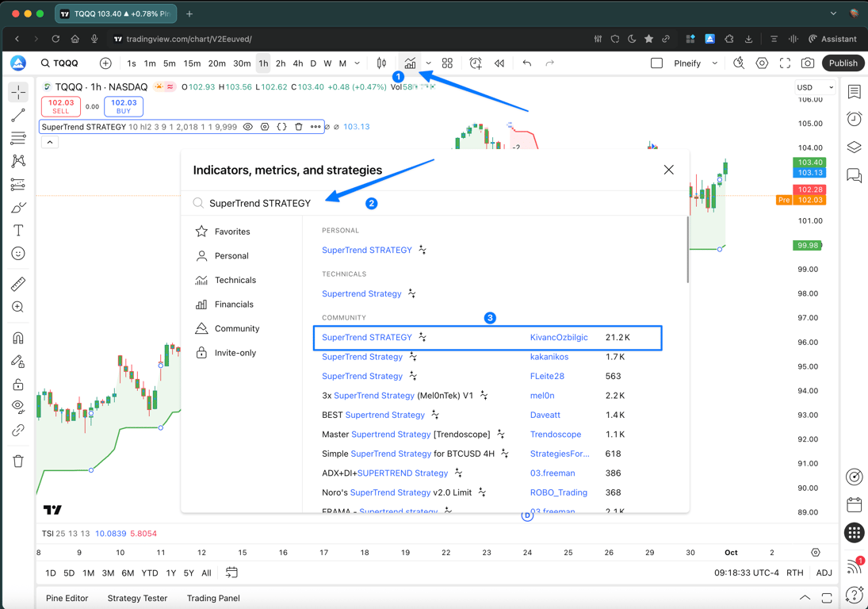
Task: Click the Replay rewind icon
Action: [x=499, y=63]
